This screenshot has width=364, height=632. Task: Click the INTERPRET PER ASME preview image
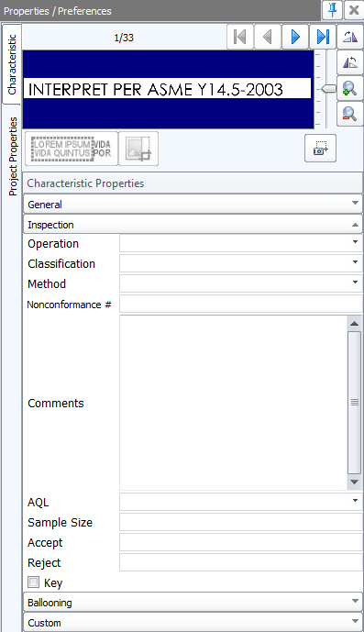168,89
